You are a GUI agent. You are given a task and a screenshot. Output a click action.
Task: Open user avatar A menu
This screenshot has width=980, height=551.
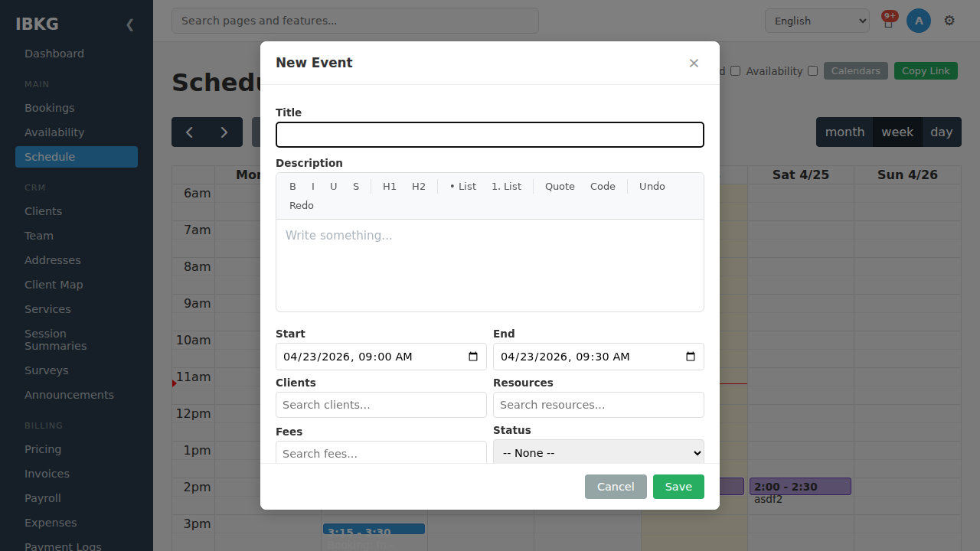pyautogui.click(x=919, y=21)
